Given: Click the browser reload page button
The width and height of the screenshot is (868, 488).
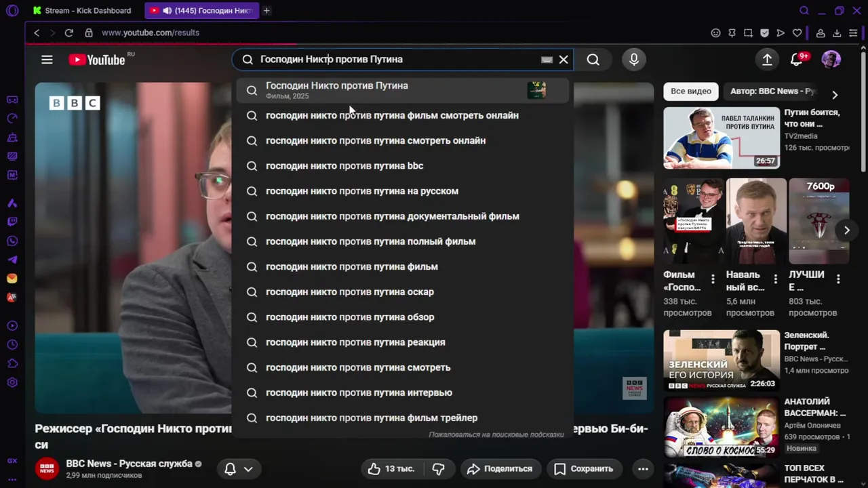Looking at the screenshot, I should click(x=68, y=33).
